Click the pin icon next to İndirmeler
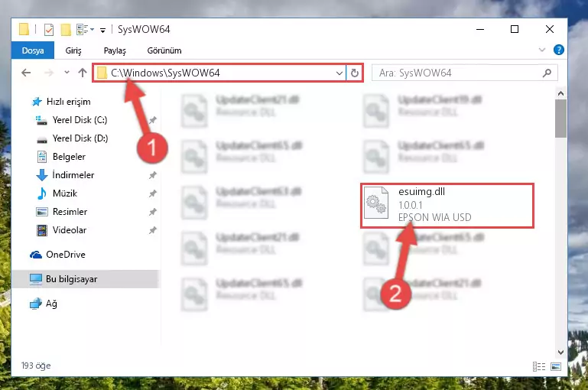The width and height of the screenshot is (588, 390). (x=153, y=175)
